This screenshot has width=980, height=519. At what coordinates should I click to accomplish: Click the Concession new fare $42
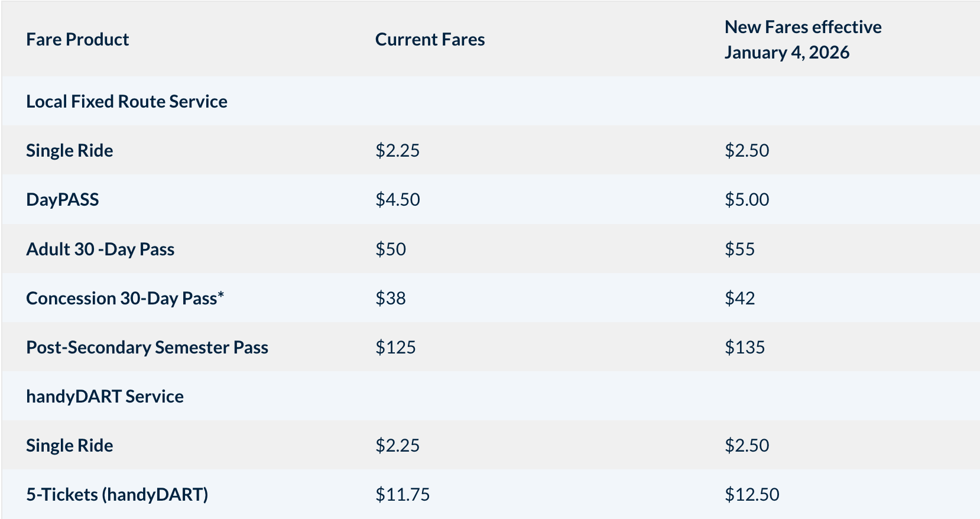tap(740, 299)
